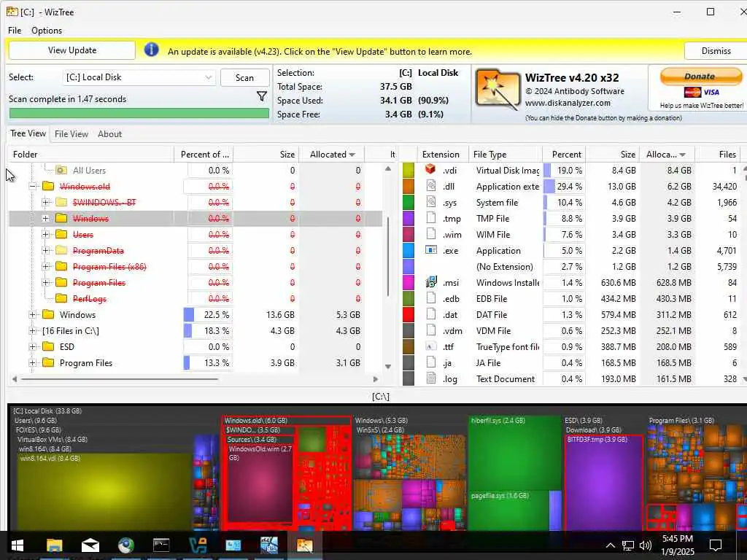This screenshot has width=747, height=560.
Task: Click the yellow .vdi color swatch
Action: tap(409, 170)
